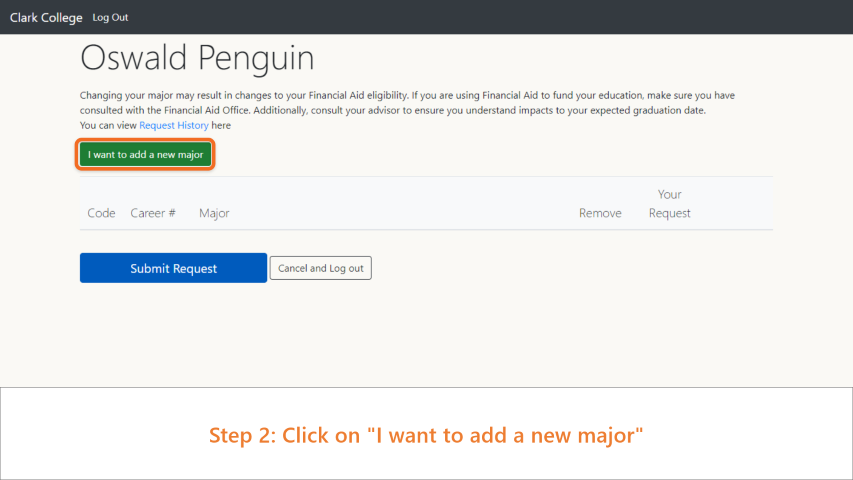This screenshot has height=480, width=853.
Task: Click the Your Request column header
Action: pos(669,204)
